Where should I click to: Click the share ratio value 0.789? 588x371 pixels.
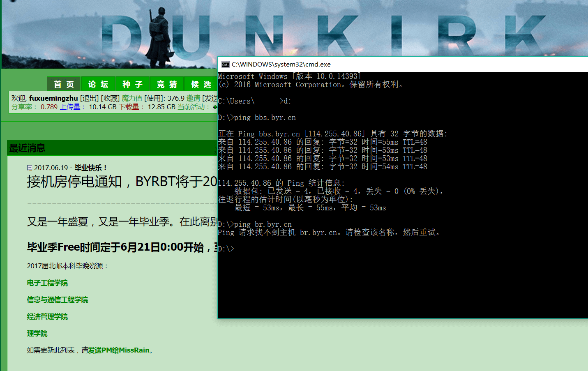click(49, 107)
